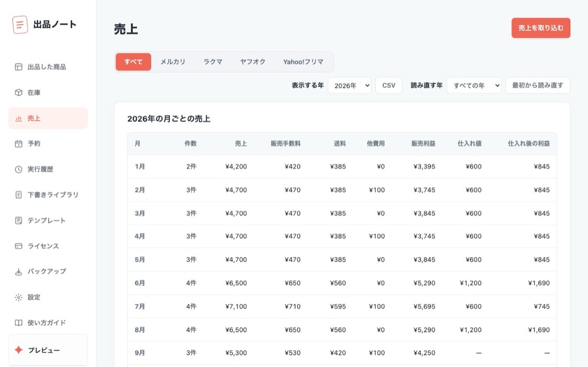Click ¥7,100 sales in the 7月 row
Screen dimensions: 588x367
tap(236, 306)
